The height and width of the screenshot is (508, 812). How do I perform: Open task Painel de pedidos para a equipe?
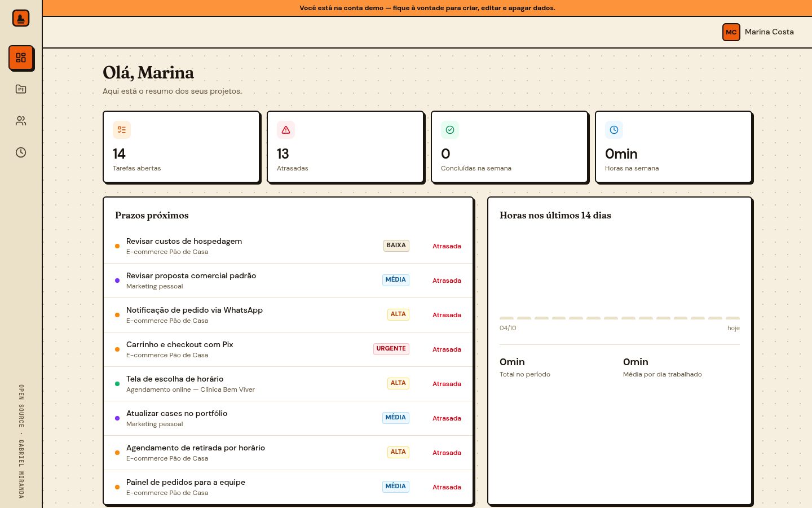pos(288,487)
